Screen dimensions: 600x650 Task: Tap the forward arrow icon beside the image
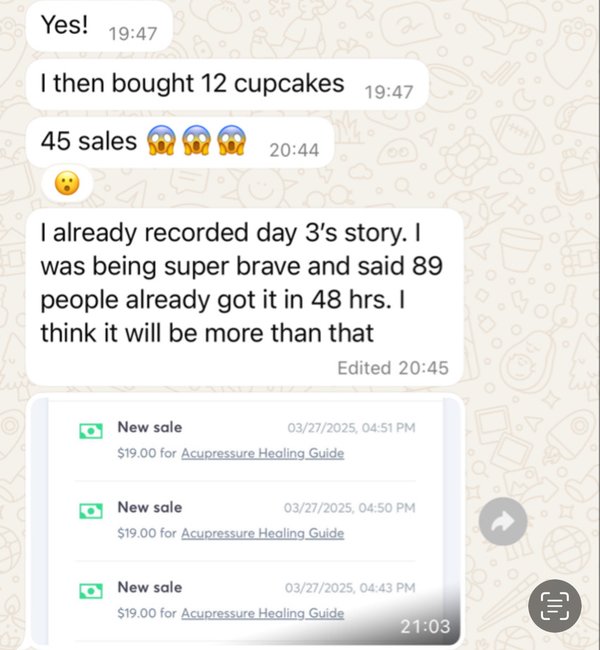point(503,521)
